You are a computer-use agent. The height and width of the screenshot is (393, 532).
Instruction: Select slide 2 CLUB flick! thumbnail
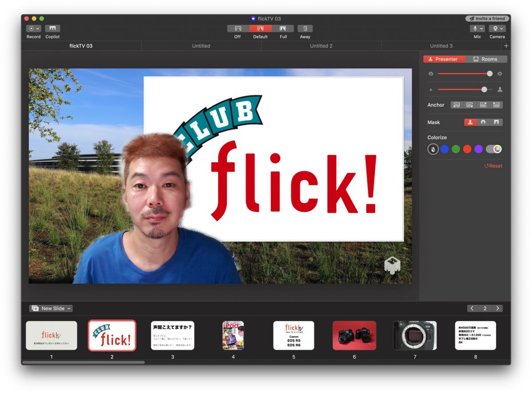(112, 335)
